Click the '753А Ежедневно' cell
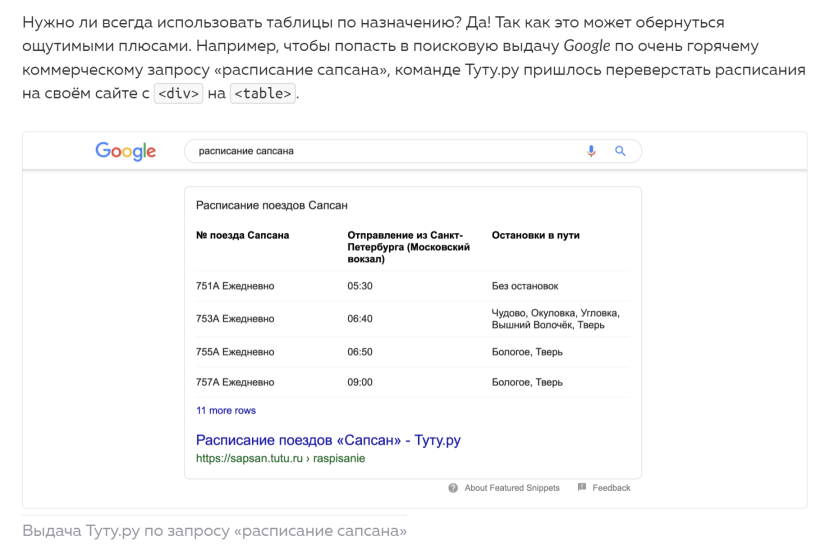820x558 pixels. [x=235, y=319]
